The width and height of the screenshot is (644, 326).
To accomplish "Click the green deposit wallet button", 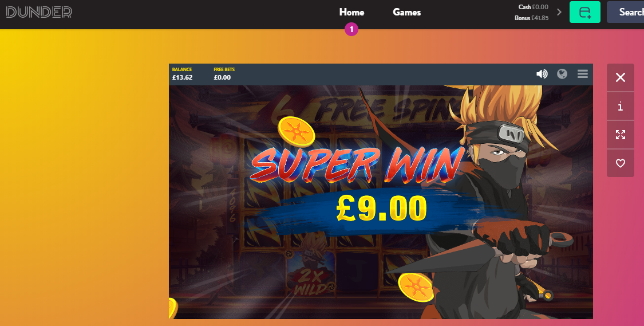I will click(x=585, y=12).
